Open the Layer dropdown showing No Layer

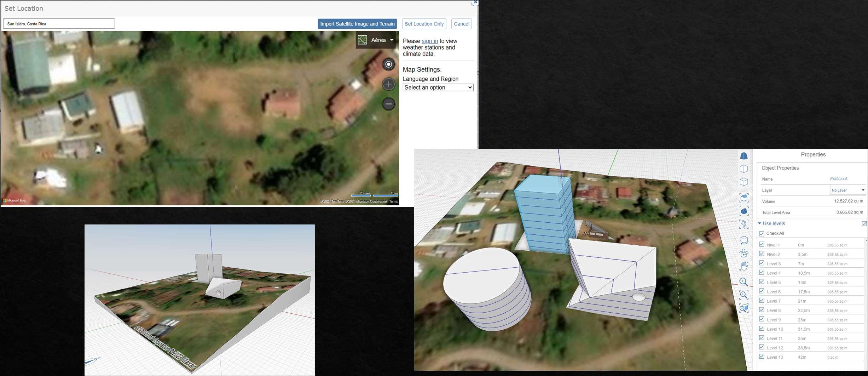(847, 190)
